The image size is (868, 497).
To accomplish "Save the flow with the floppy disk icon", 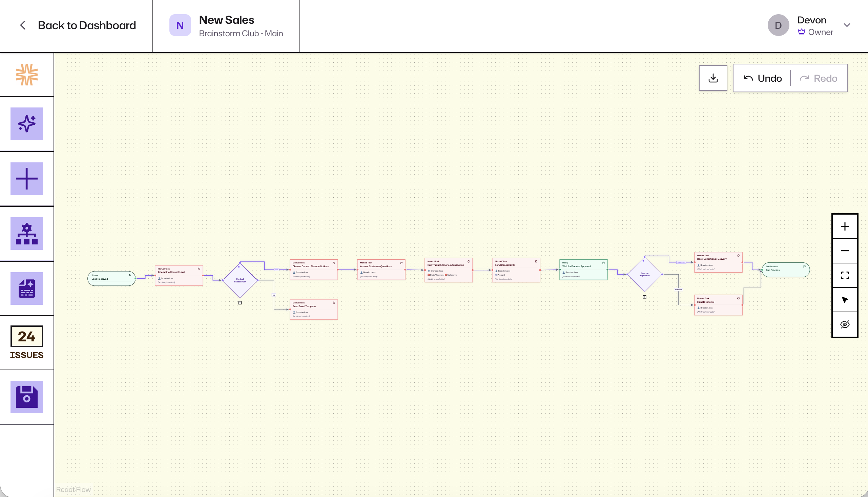I will tap(27, 397).
